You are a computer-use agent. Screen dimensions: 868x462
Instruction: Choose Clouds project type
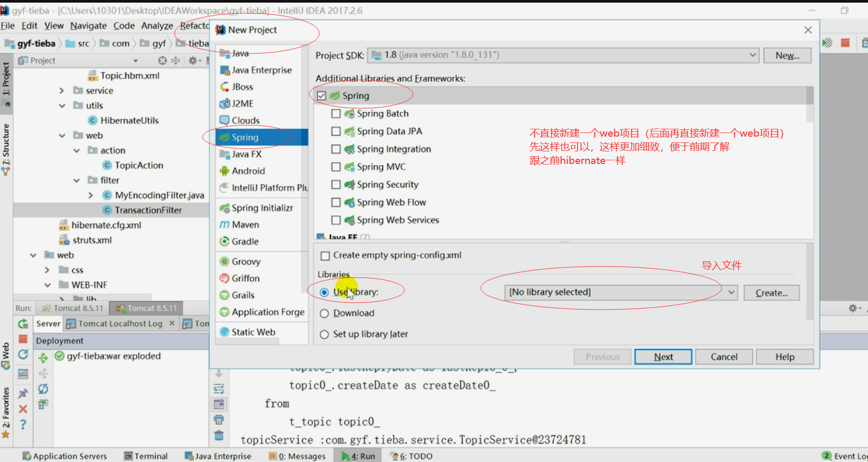pyautogui.click(x=261, y=120)
